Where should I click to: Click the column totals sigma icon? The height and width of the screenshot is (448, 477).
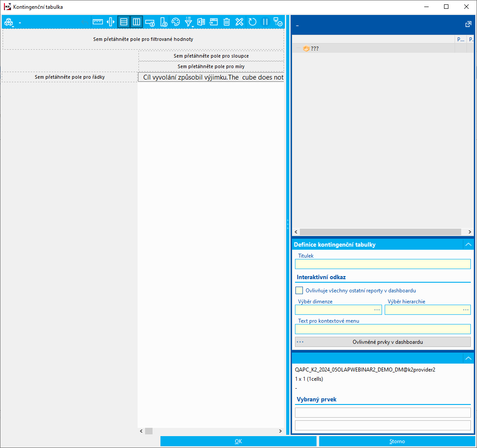pyautogui.click(x=164, y=22)
